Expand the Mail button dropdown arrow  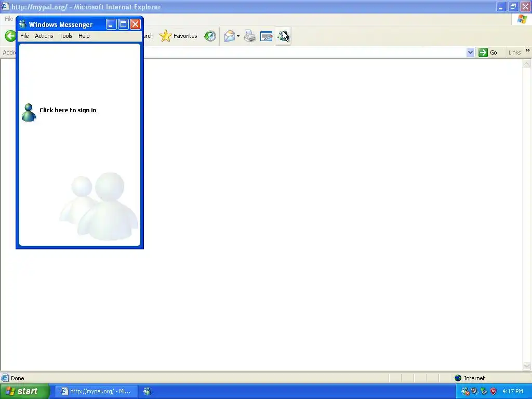click(238, 36)
